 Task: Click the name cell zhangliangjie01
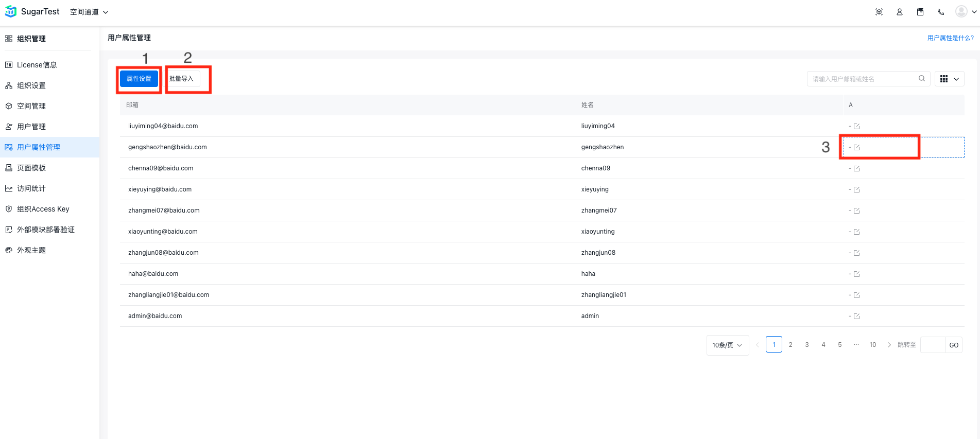tap(604, 295)
